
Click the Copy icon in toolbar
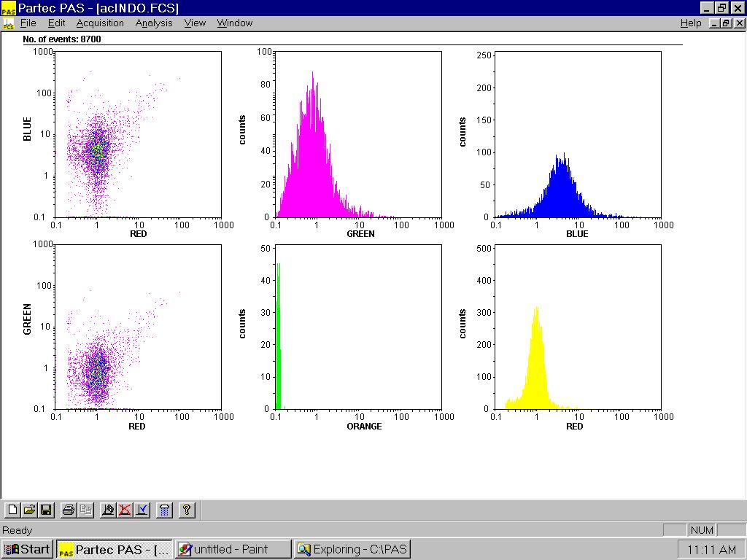pyautogui.click(x=85, y=510)
